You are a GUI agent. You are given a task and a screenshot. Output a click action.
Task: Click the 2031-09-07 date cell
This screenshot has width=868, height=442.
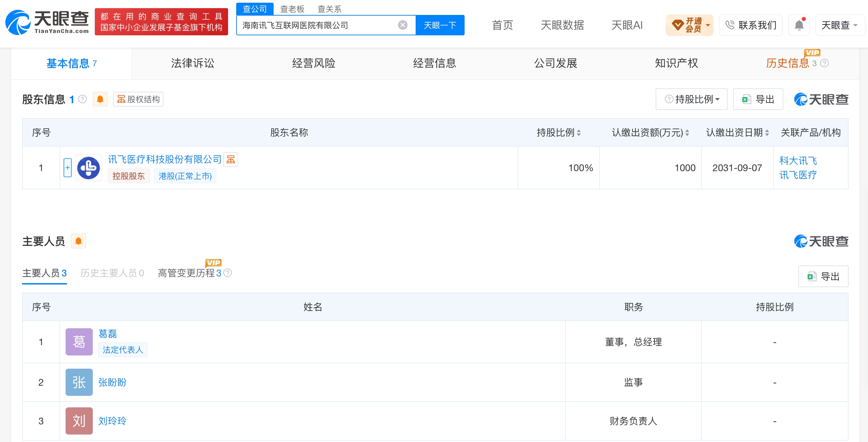[737, 168]
